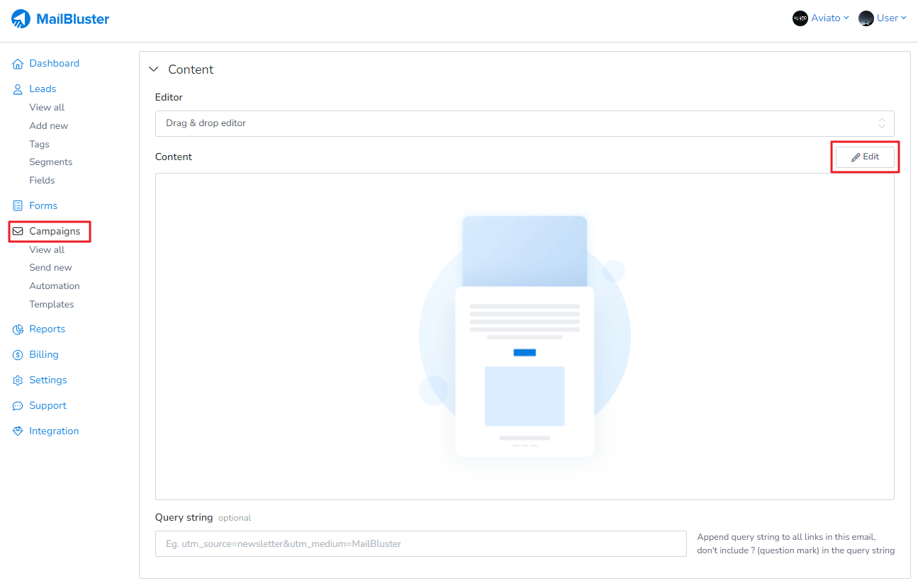
Task: Collapse the Content section chevron
Action: tap(153, 69)
